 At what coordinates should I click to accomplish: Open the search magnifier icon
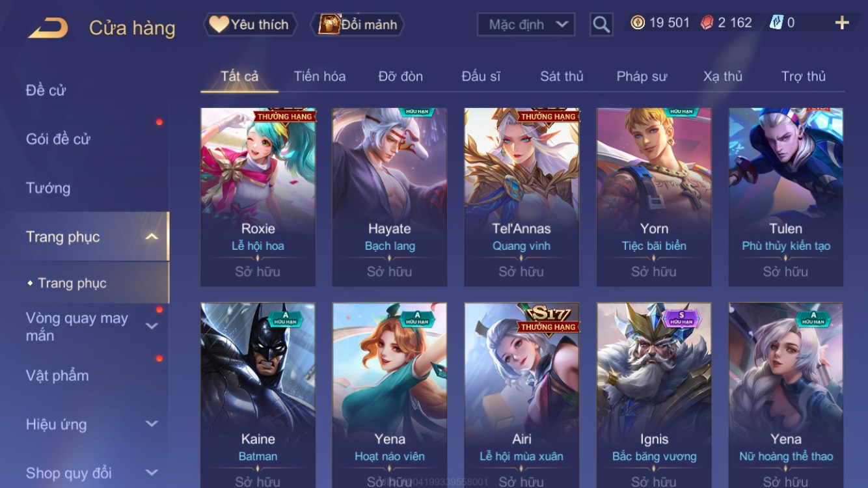pyautogui.click(x=601, y=25)
